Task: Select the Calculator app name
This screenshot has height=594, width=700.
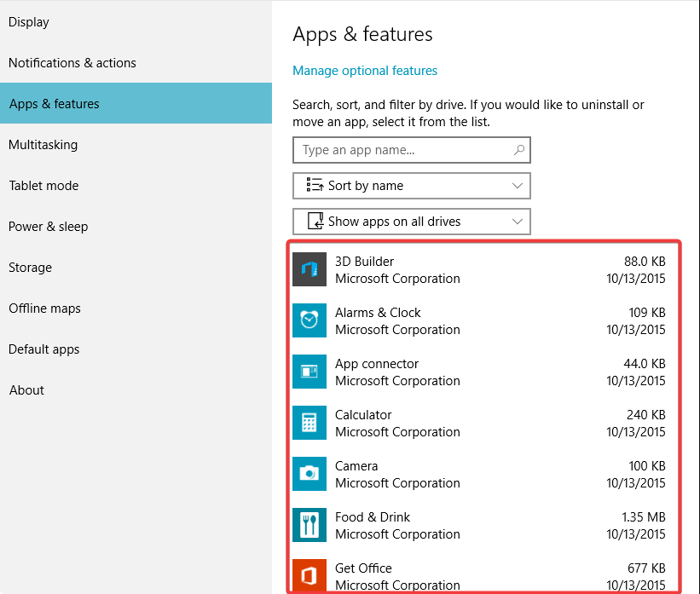Action: click(363, 414)
